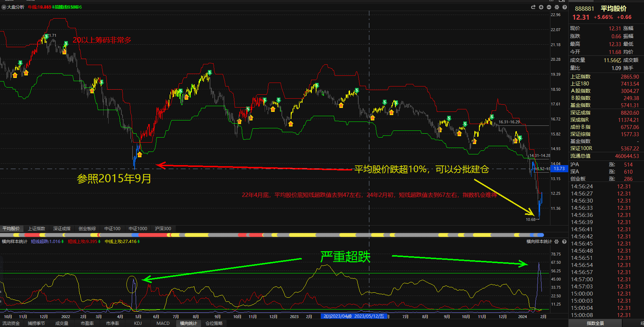Zoom out chart with minus icon
Viewport: 644px width, 327px height.
549,7
